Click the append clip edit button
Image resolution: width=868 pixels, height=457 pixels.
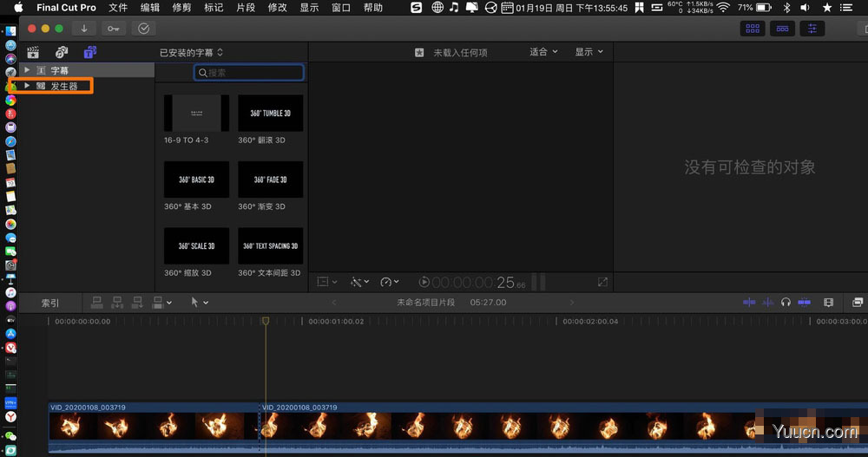pos(137,302)
